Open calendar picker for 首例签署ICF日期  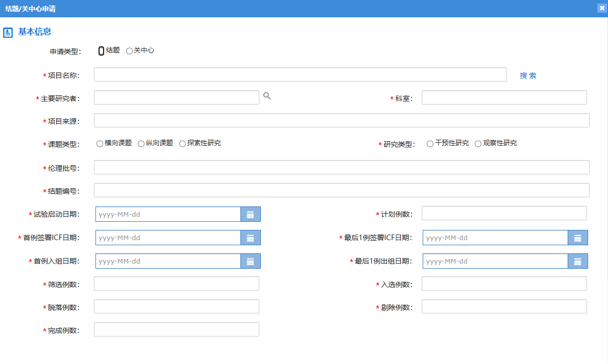[250, 238]
